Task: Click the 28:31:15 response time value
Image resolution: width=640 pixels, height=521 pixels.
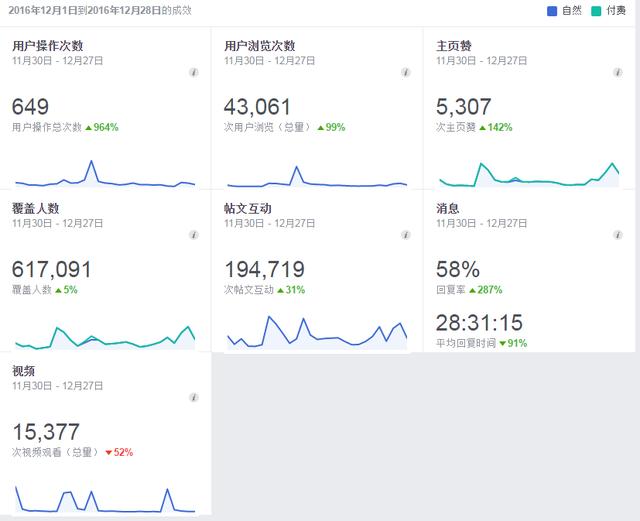Action: point(480,323)
